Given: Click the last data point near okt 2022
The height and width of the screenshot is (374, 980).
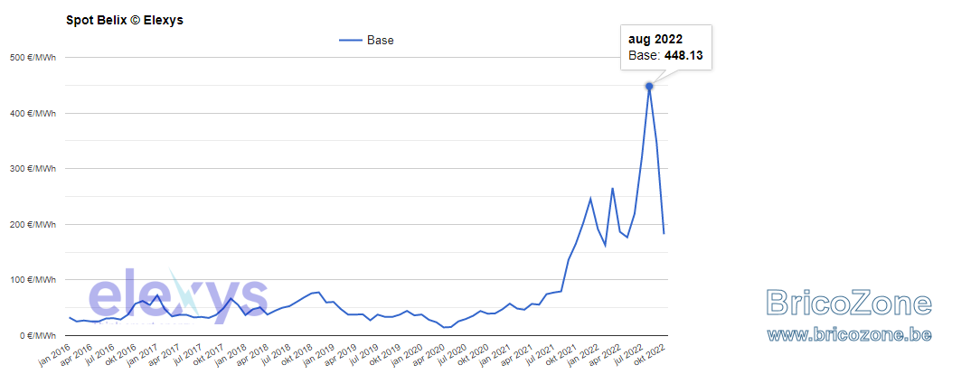Looking at the screenshot, I should (664, 233).
